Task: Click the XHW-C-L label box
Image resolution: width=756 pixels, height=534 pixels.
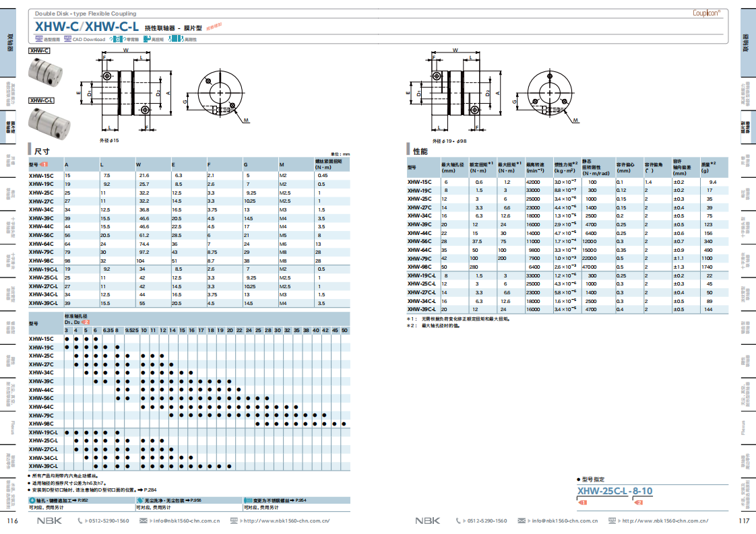Action: point(42,101)
